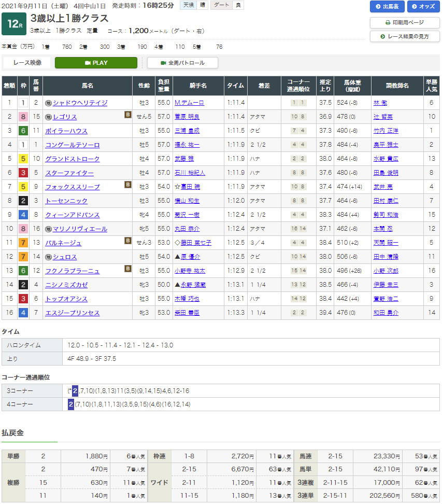Click pink frame number 8 in レゴリス row
Image resolution: width=442 pixels, height=504 pixels.
click(23, 117)
